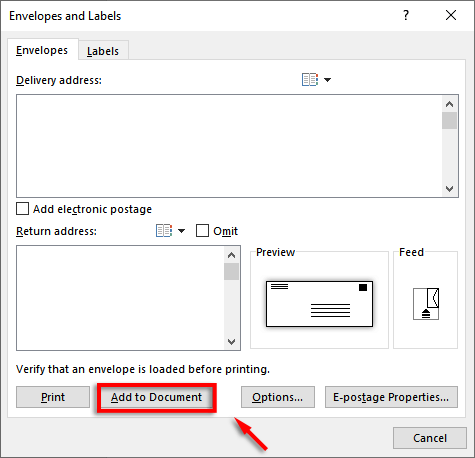475x458 pixels.
Task: Click the delivery address scrollbar thumb
Action: coord(449,121)
